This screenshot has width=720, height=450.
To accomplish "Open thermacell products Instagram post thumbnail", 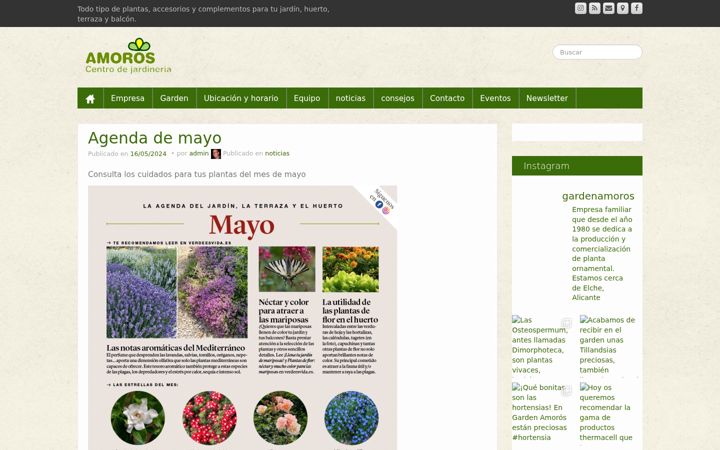I will [x=609, y=412].
